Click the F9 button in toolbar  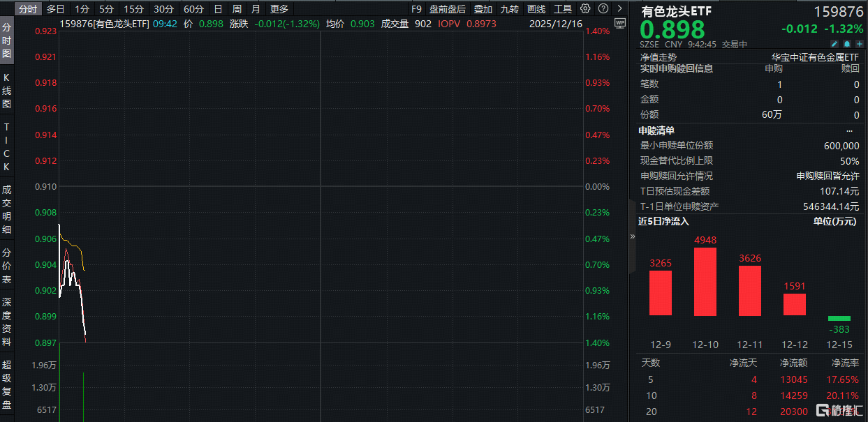point(417,9)
